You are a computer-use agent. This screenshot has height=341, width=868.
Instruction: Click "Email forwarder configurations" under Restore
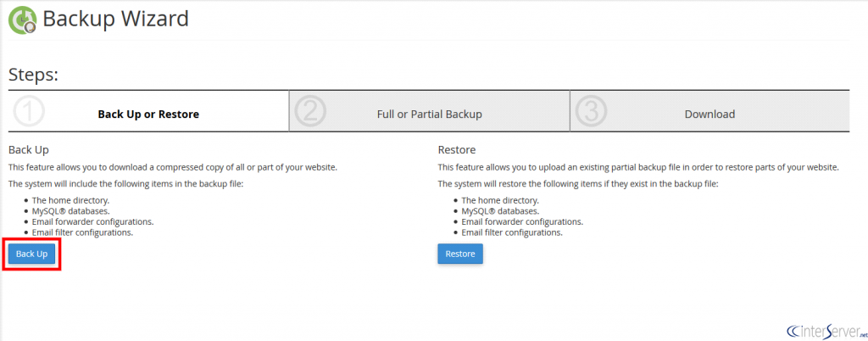[522, 221]
